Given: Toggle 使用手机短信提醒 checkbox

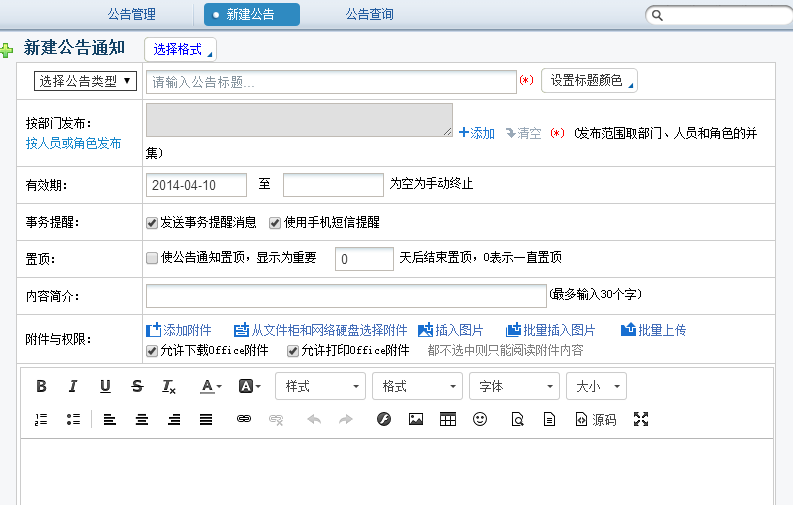Looking at the screenshot, I should pyautogui.click(x=275, y=222).
